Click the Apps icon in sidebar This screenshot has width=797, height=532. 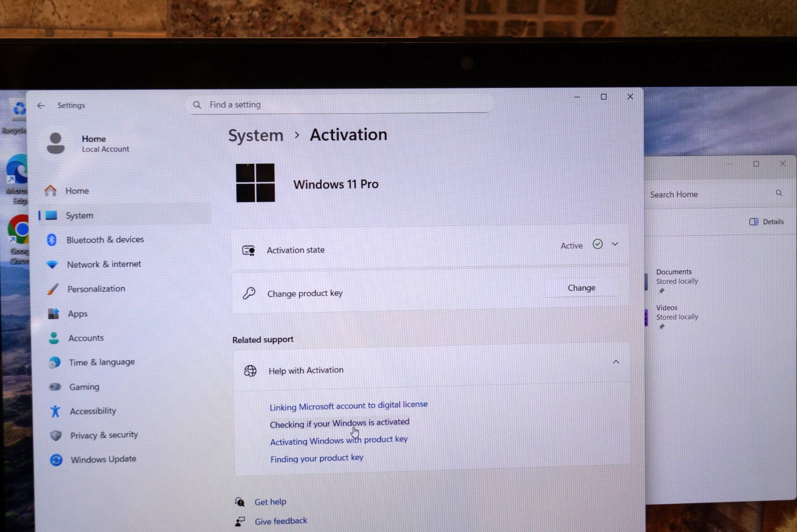[53, 314]
